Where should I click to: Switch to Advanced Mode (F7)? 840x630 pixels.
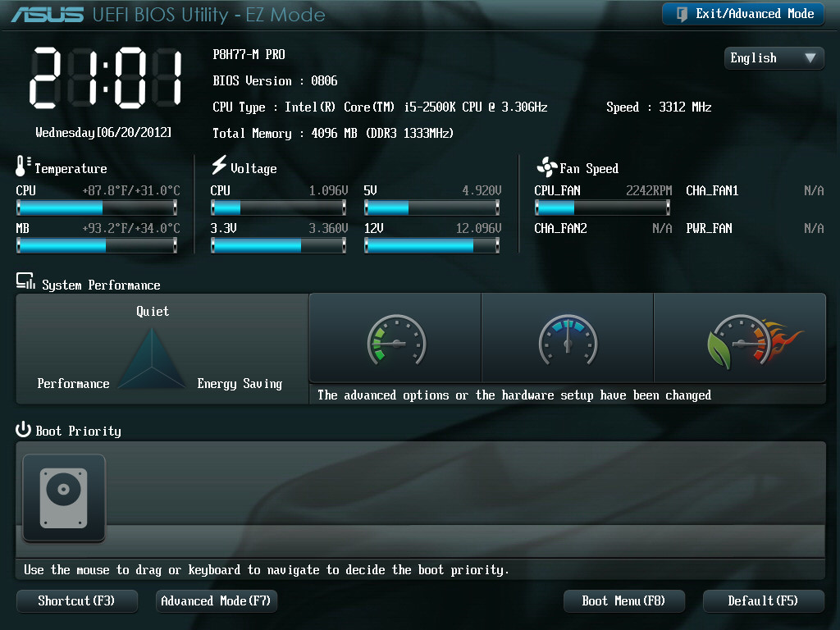point(216,601)
